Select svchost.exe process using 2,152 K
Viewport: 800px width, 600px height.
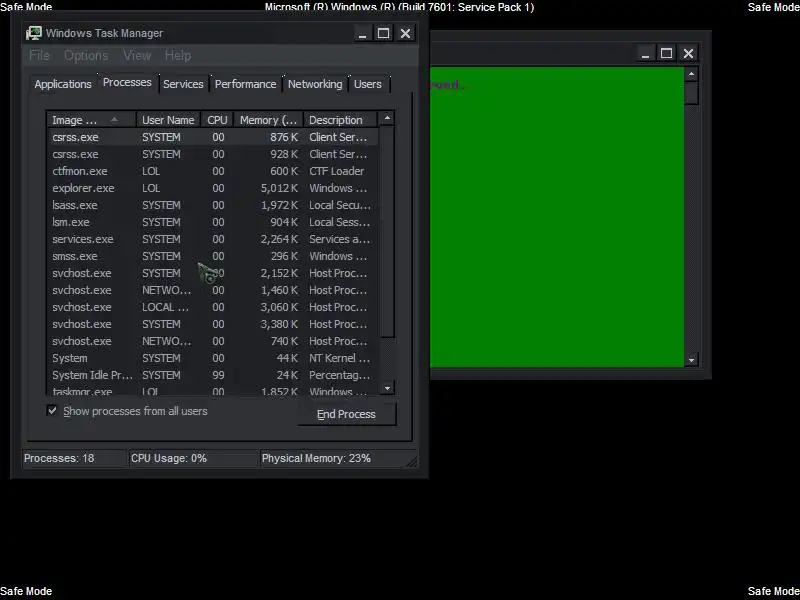[x=213, y=273]
